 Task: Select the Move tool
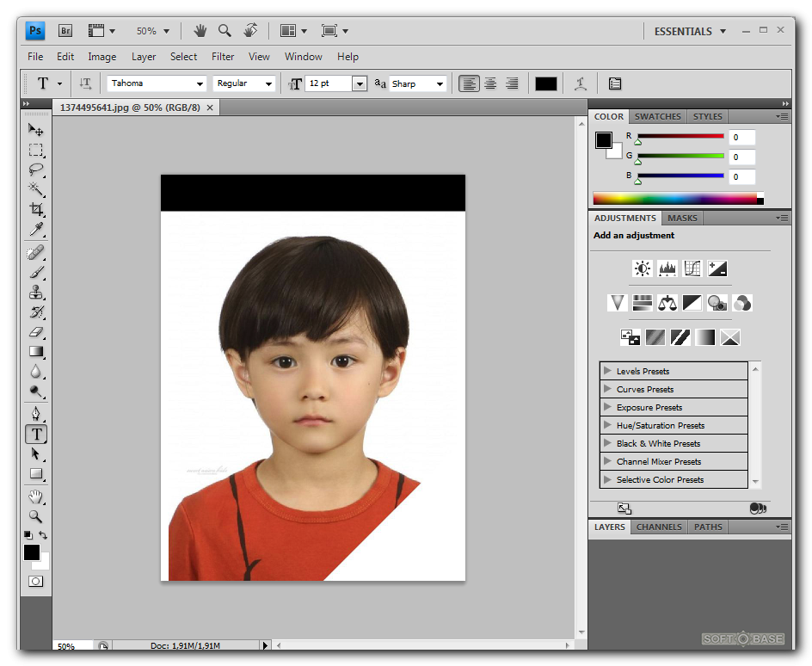pos(36,130)
